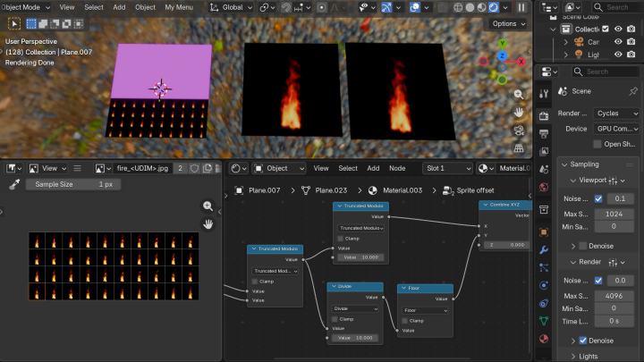Image resolution: width=644 pixels, height=362 pixels.
Task: Open the Slot 1 material slot dropdown
Action: click(447, 168)
